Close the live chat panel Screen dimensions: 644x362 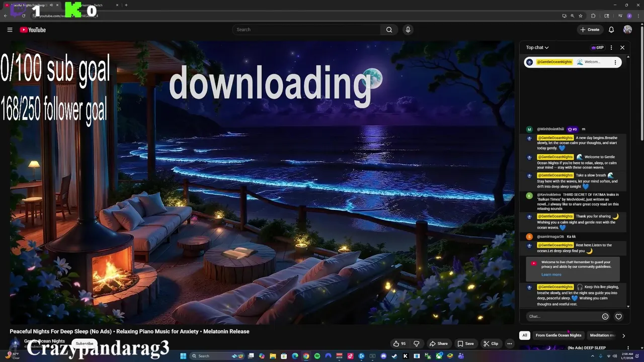click(x=622, y=48)
